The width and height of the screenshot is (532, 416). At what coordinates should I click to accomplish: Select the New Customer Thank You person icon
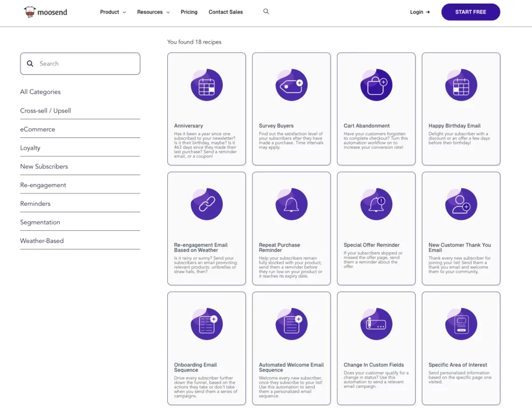461,203
